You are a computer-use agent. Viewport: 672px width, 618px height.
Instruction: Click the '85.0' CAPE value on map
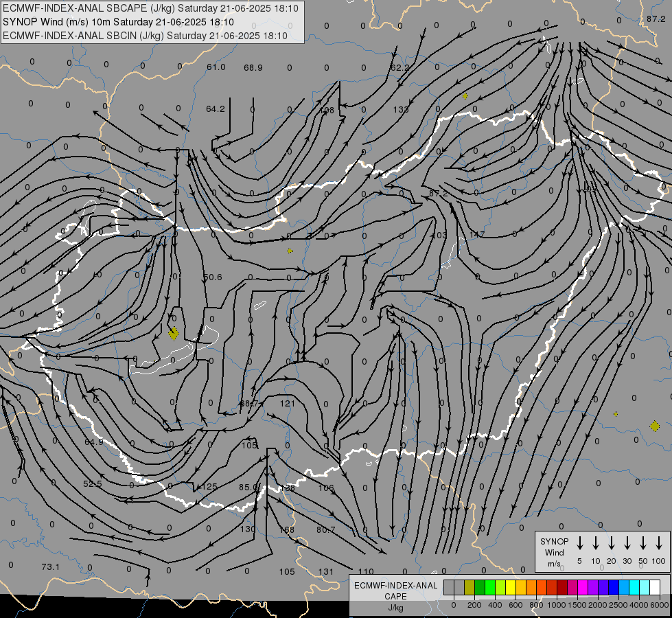[248, 488]
